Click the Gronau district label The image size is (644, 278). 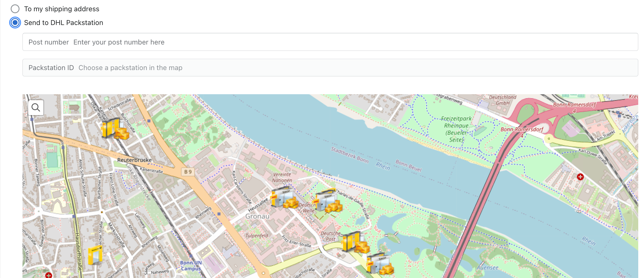257,216
